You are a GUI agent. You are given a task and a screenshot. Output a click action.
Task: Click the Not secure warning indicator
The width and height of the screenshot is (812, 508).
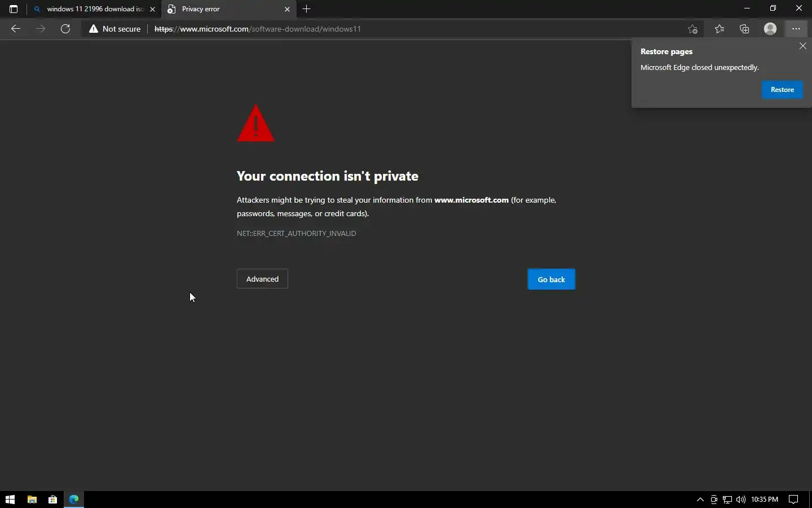(x=115, y=29)
